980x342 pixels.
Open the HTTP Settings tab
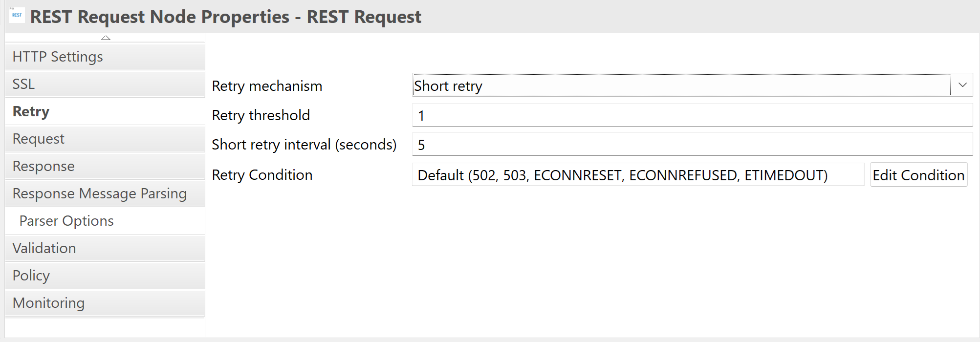pos(105,57)
